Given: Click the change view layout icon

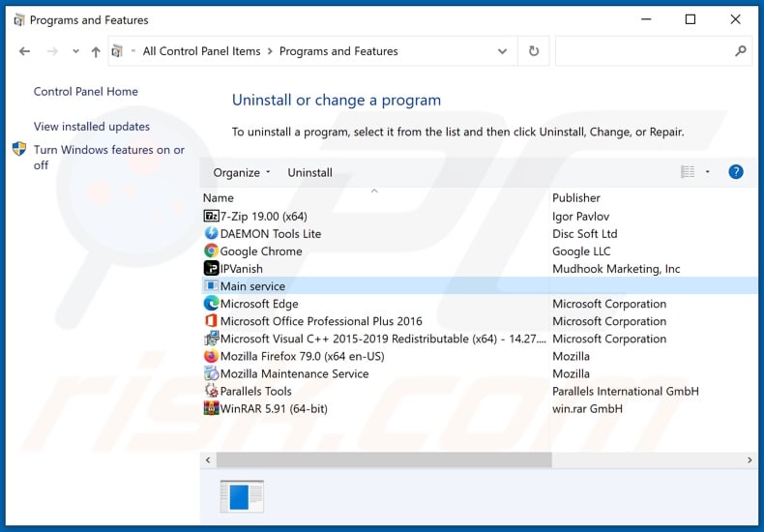Looking at the screenshot, I should (x=688, y=172).
